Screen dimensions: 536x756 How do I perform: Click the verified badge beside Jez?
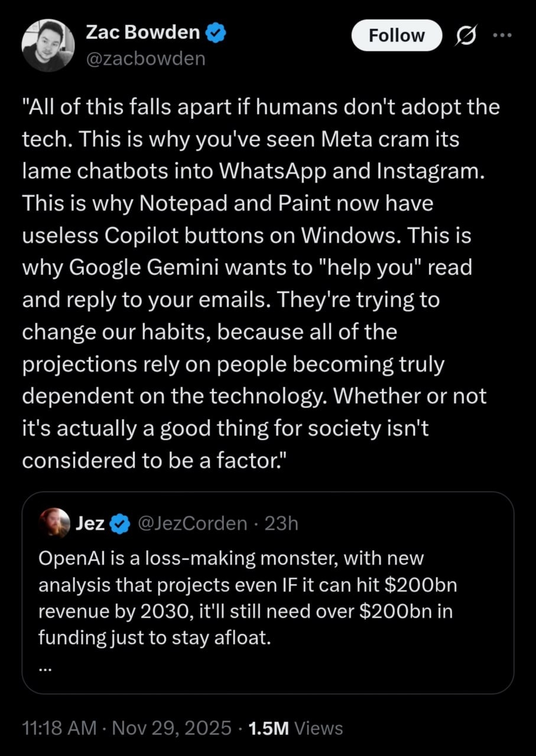tap(121, 523)
